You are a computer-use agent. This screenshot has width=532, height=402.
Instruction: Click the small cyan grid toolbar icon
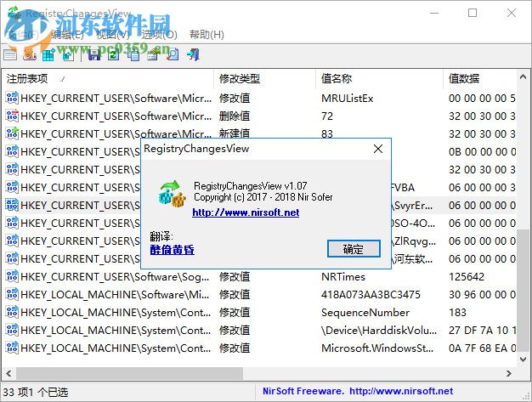[68, 54]
